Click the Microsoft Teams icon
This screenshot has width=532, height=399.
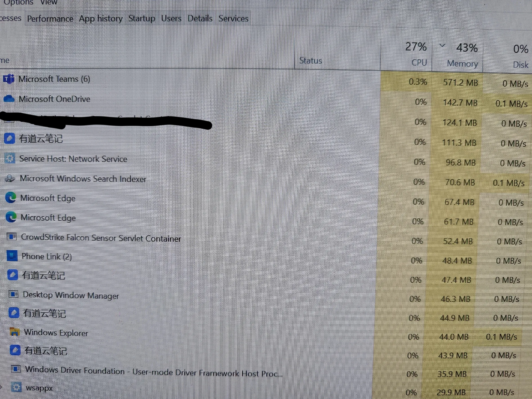(9, 79)
